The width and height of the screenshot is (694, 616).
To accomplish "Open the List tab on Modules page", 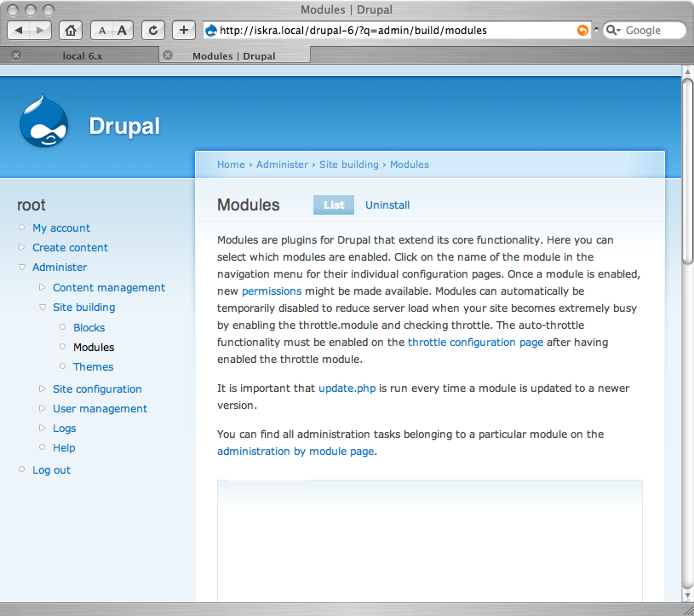I will (x=334, y=205).
